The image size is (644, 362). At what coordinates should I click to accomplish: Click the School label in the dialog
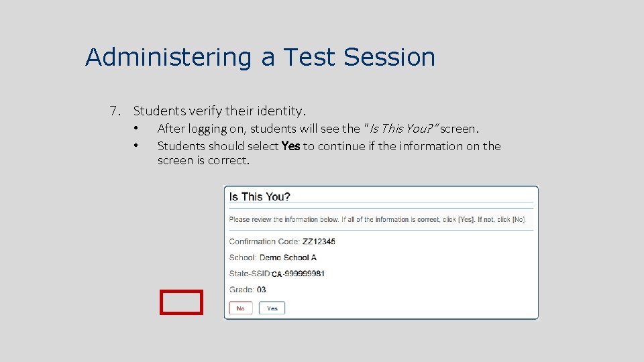pos(242,257)
